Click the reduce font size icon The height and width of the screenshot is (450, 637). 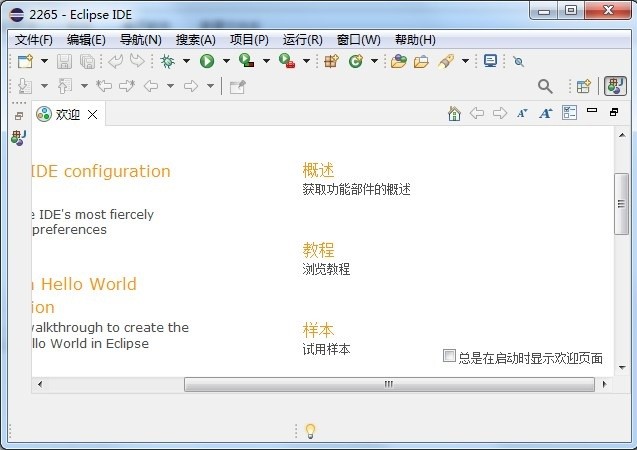[x=522, y=113]
